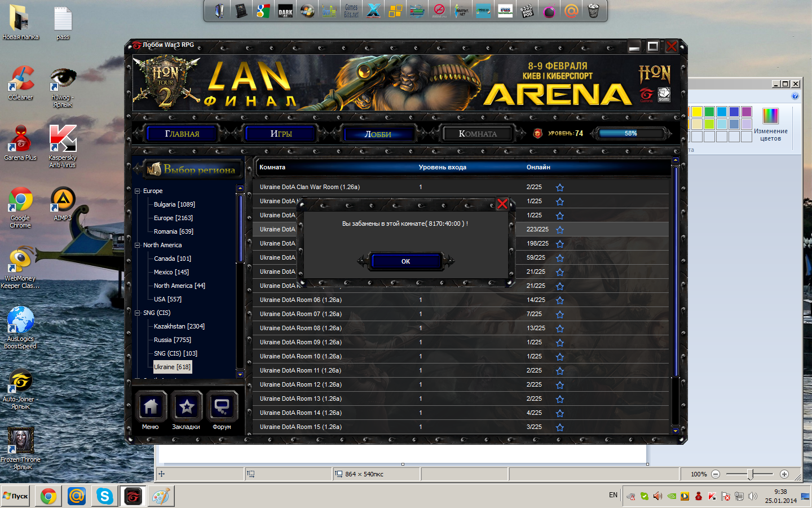Click the 58% level progress bar
812x508 pixels.
click(x=631, y=134)
